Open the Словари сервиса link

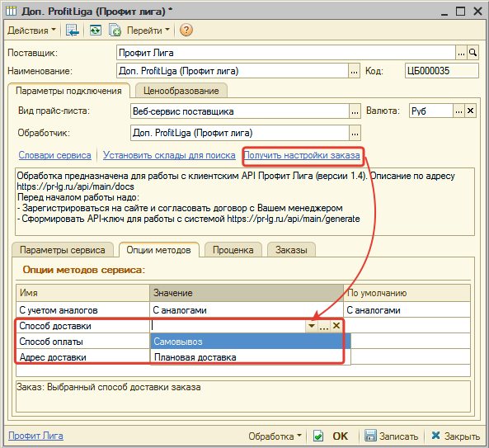(55, 155)
